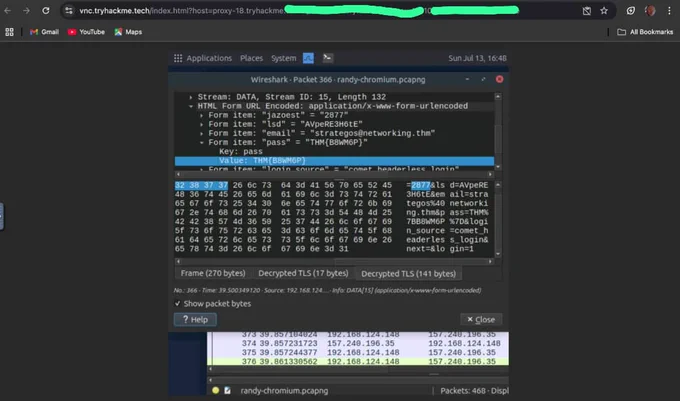The height and width of the screenshot is (401, 680).
Task: Click the yellow expert info indicator in status bar
Action: point(216,391)
